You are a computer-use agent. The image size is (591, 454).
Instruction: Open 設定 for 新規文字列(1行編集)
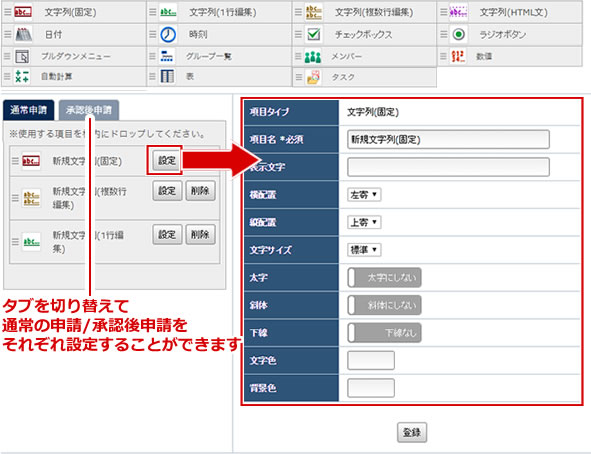click(167, 235)
